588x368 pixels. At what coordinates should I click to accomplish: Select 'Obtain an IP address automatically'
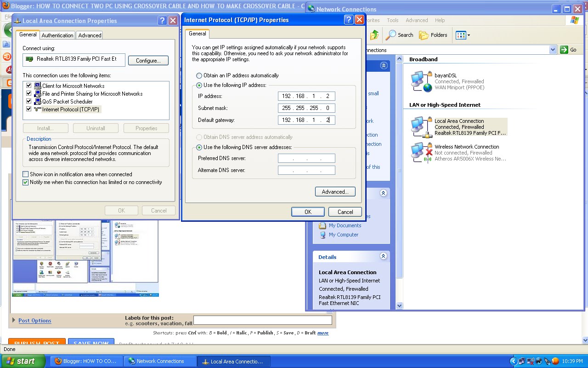(199, 75)
